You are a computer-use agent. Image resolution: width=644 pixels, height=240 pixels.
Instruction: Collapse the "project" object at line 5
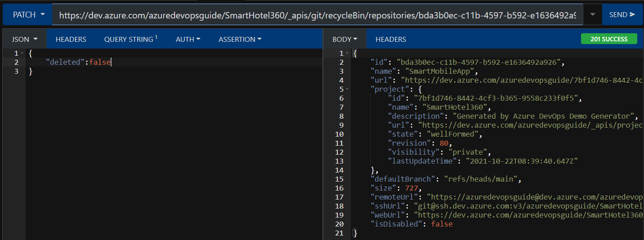(347, 89)
